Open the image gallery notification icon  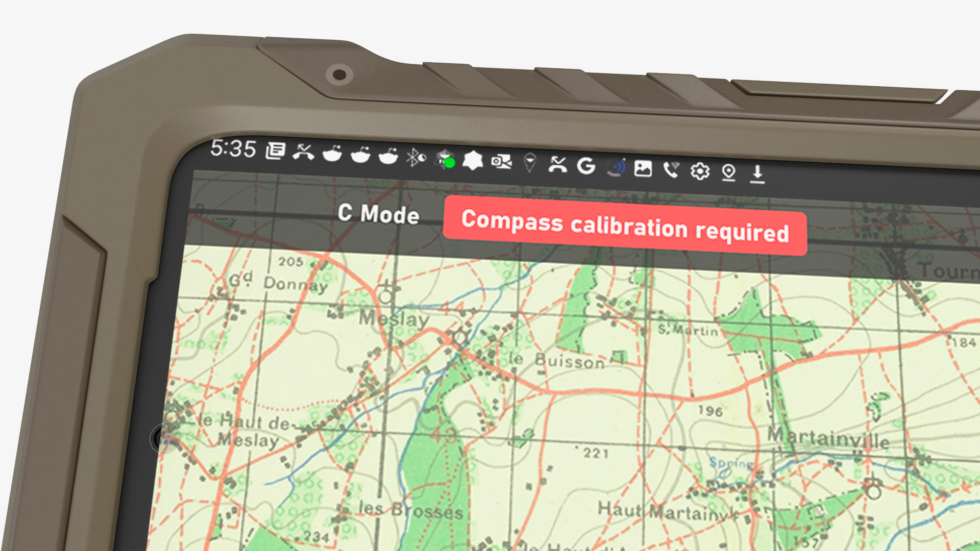(643, 168)
